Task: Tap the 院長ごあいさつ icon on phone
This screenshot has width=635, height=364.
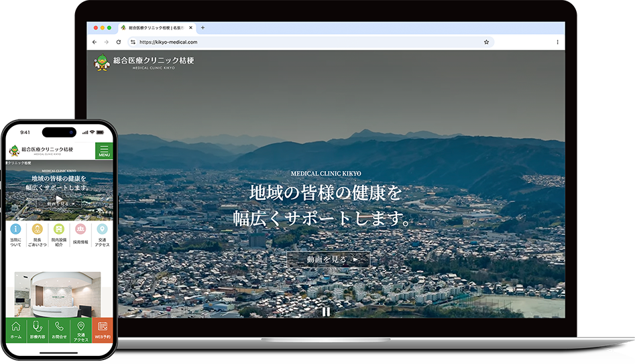Action: click(38, 229)
